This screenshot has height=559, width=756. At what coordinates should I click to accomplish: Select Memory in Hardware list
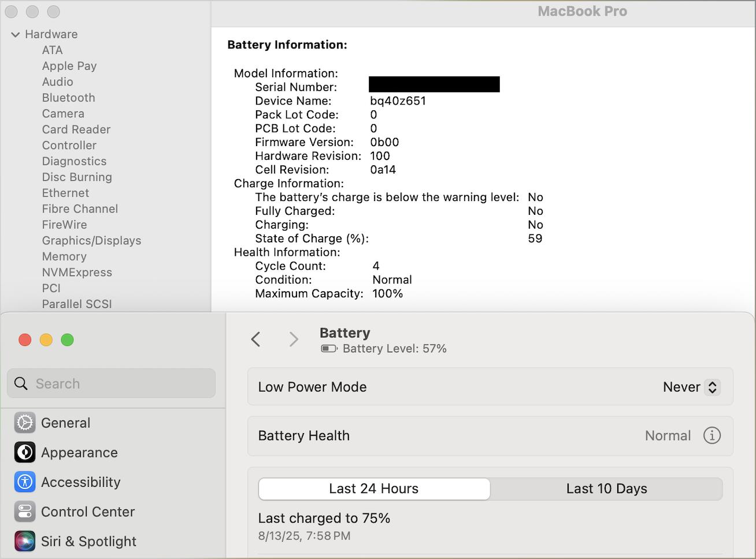[x=64, y=256]
